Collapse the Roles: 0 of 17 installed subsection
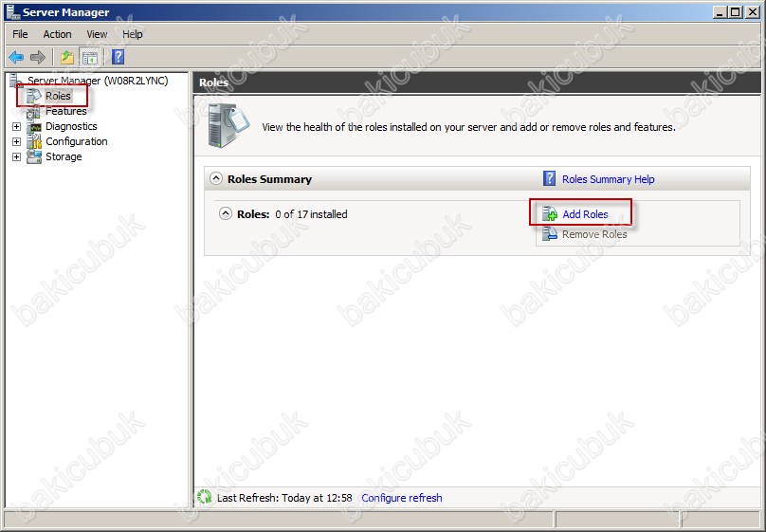 click(226, 214)
